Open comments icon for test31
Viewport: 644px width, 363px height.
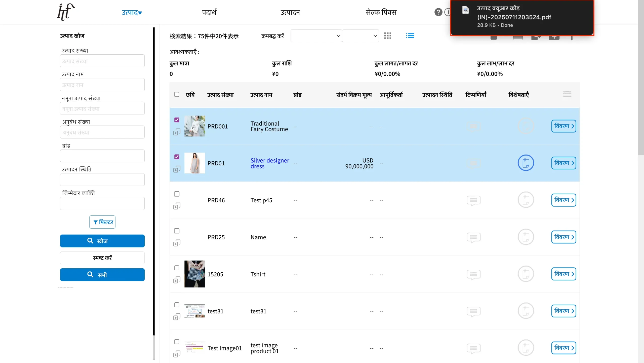(x=473, y=312)
